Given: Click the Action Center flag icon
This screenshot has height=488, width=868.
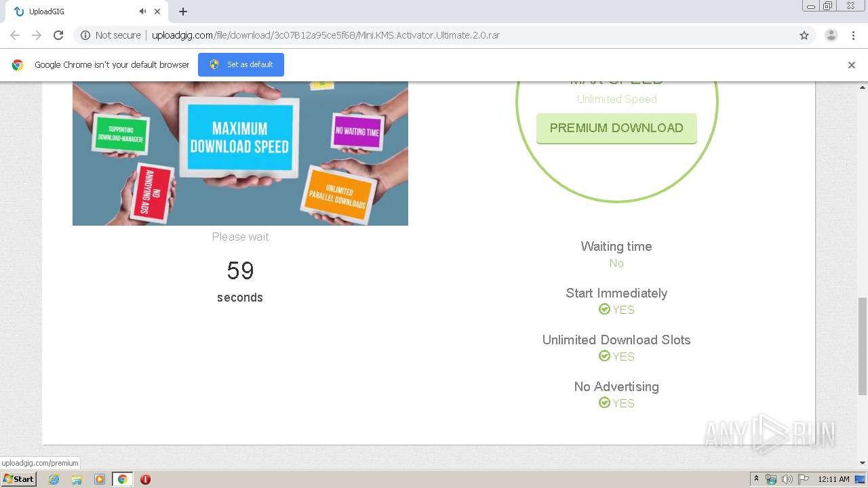Looking at the screenshot, I should (x=804, y=479).
